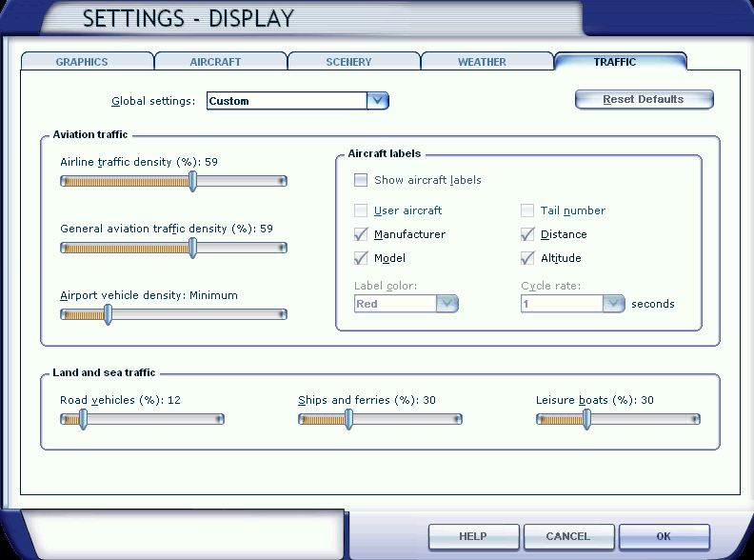Confirm settings with the OK button
This screenshot has height=560, width=754.
pos(664,536)
